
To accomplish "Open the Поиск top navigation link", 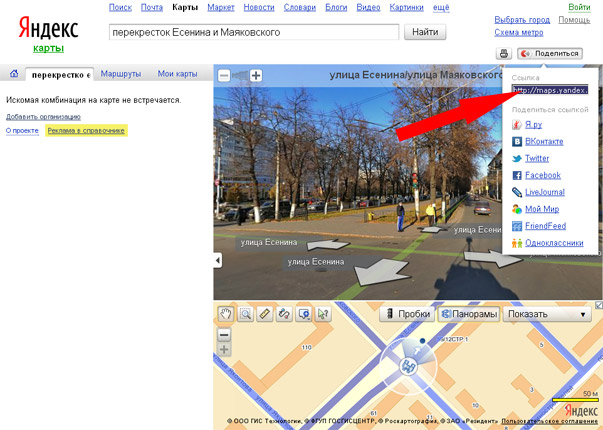I will 120,7.
